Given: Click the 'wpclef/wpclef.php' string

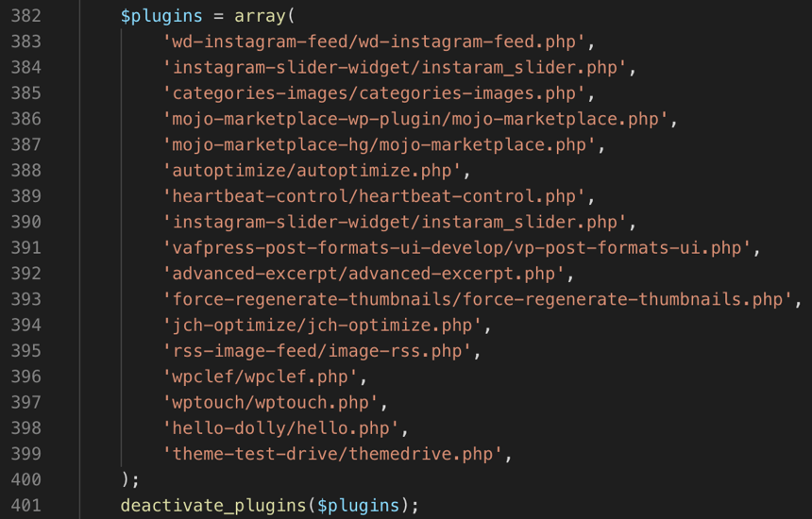Looking at the screenshot, I should pos(262,377).
